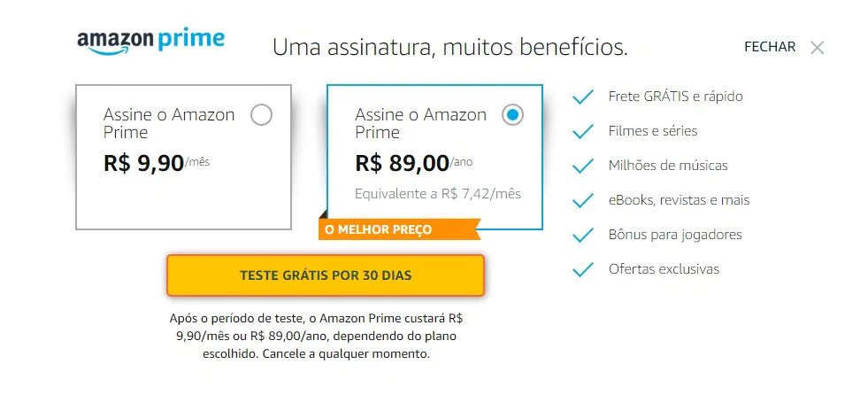Click the Amazon Prime logo
This screenshot has height=403, width=868.
click(150, 42)
